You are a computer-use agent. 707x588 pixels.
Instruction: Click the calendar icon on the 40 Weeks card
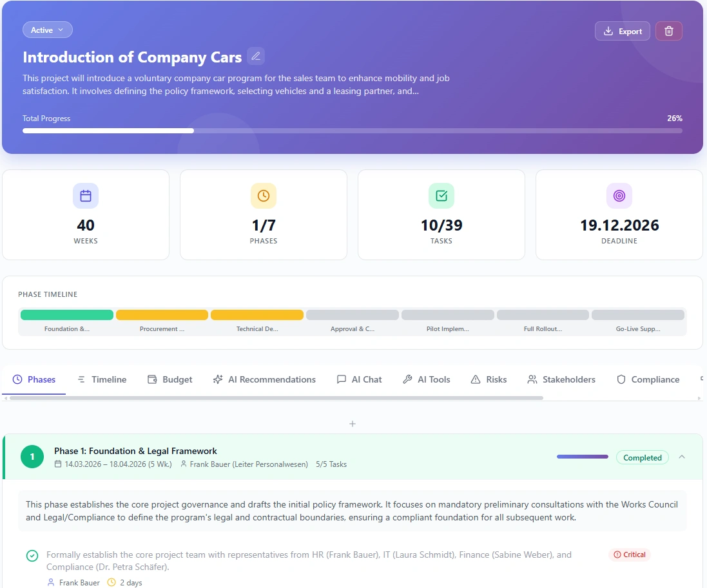point(85,196)
